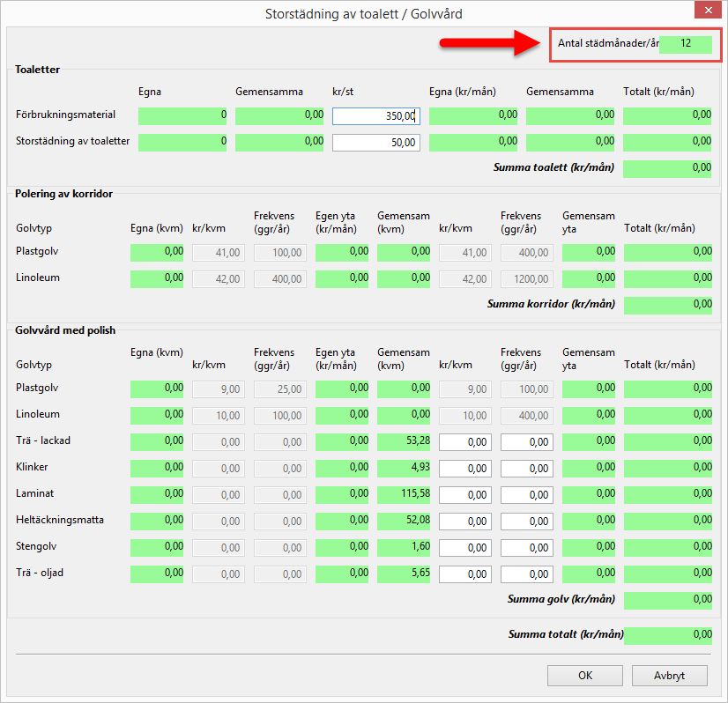Click the Linoleum frequency field showing 1200,00

point(527,278)
